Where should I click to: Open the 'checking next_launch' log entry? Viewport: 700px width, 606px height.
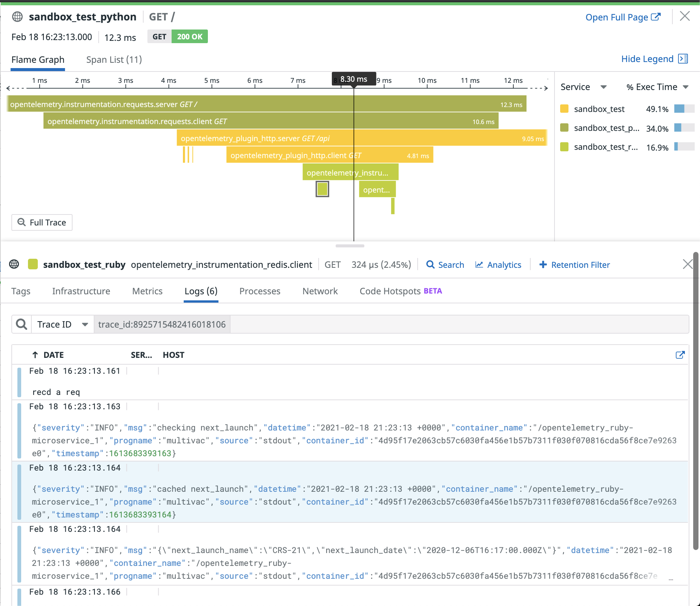click(350, 430)
